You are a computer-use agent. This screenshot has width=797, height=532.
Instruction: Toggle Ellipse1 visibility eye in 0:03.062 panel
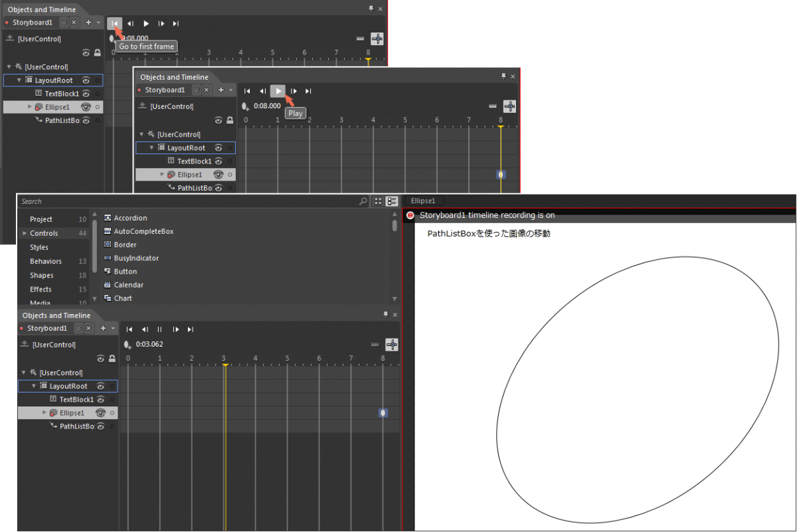[x=101, y=413]
